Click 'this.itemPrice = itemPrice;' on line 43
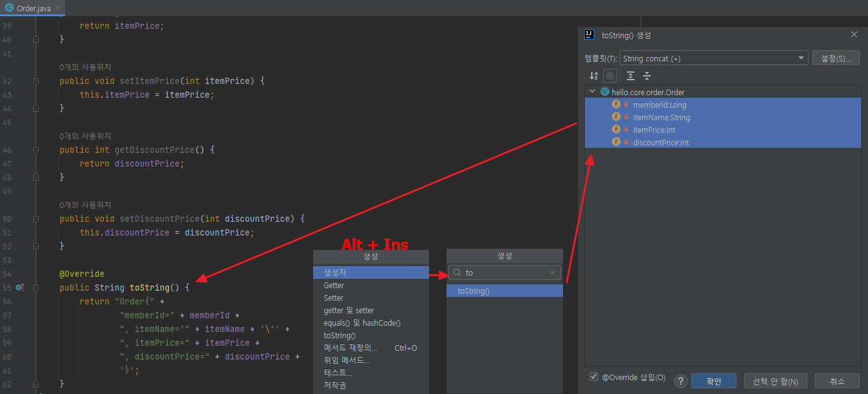The width and height of the screenshot is (868, 394). pos(147,95)
